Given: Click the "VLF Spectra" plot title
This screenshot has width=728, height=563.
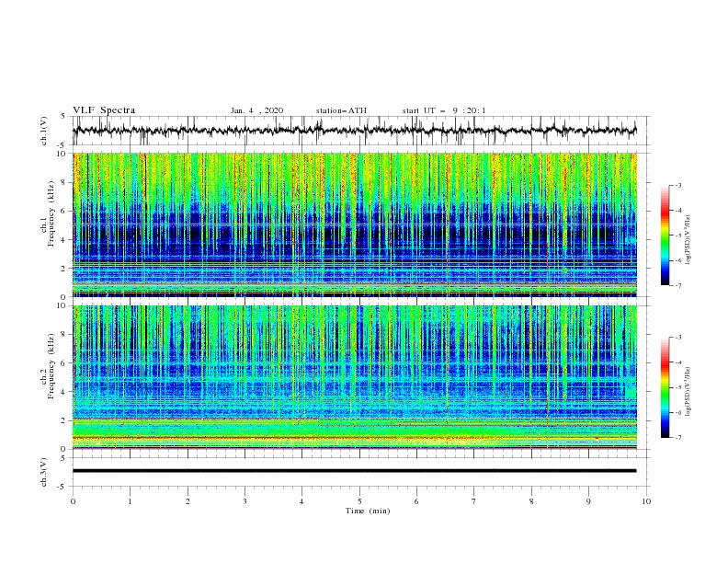Looking at the screenshot, I should click(x=104, y=110).
